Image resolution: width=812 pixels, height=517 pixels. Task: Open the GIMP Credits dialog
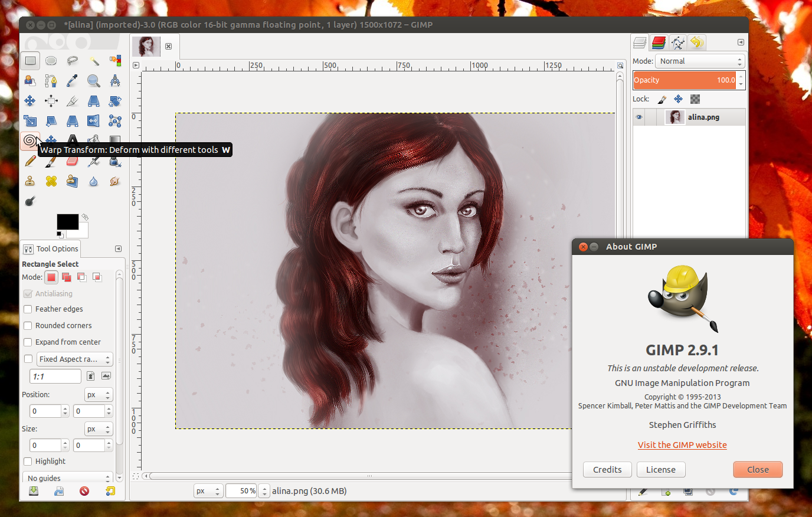pyautogui.click(x=607, y=469)
